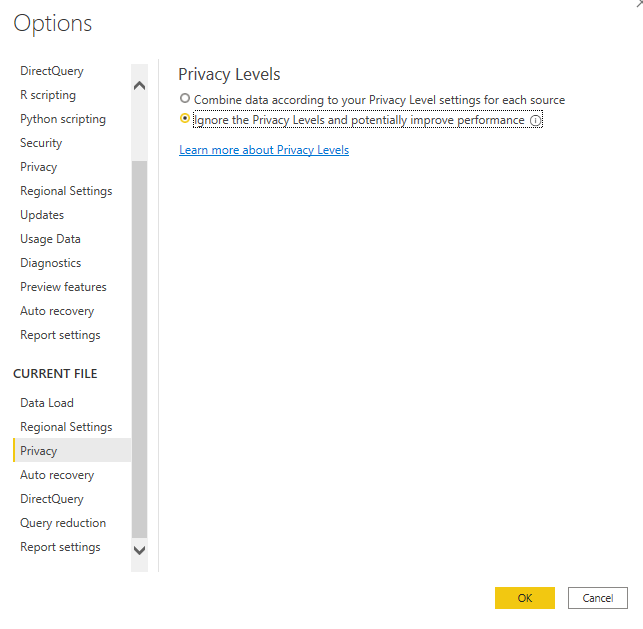The image size is (643, 629).
Task: Open global Report settings above CURRENT FILE
Action: pyautogui.click(x=60, y=335)
